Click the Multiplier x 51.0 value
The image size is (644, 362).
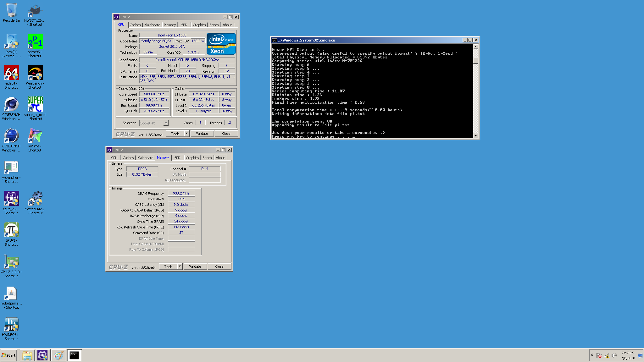click(154, 100)
